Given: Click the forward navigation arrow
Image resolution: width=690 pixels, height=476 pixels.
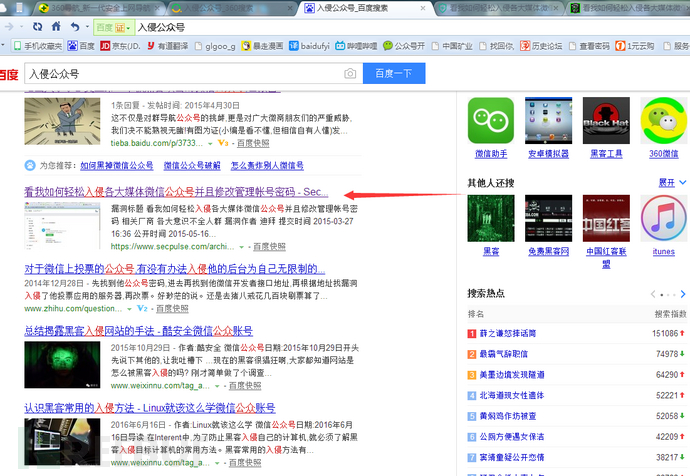Looking at the screenshot, I should 9,27.
